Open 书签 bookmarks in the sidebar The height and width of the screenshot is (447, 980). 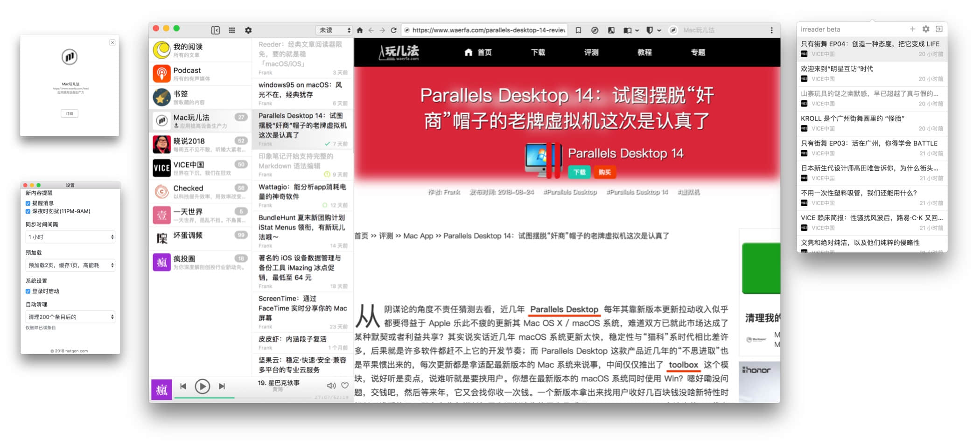pyautogui.click(x=200, y=97)
